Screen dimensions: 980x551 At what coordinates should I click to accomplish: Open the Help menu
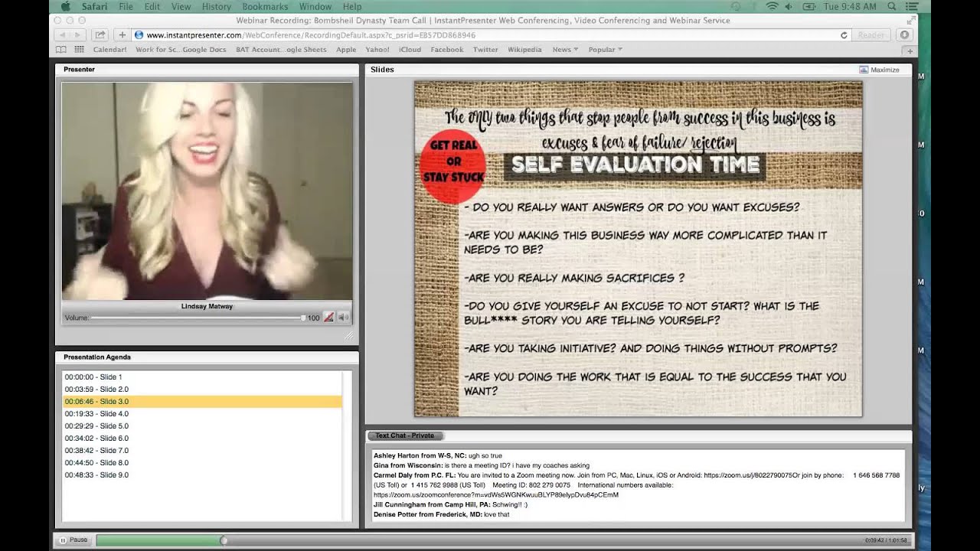pos(352,7)
